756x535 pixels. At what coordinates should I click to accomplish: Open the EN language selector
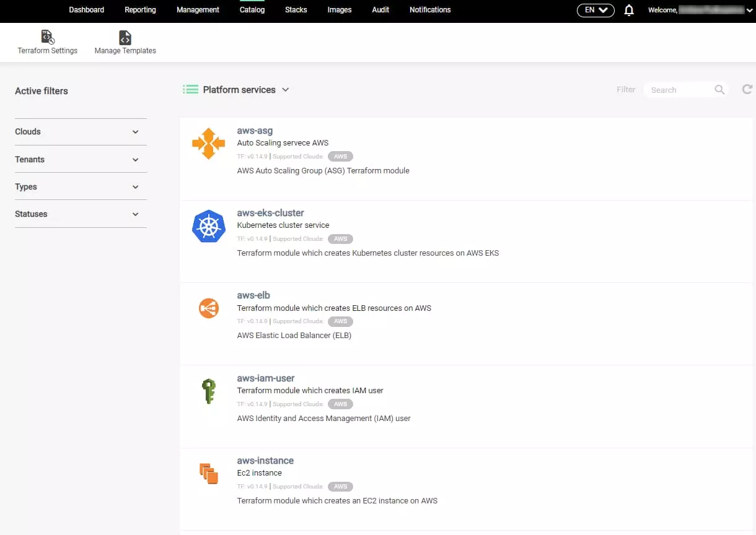pos(595,10)
